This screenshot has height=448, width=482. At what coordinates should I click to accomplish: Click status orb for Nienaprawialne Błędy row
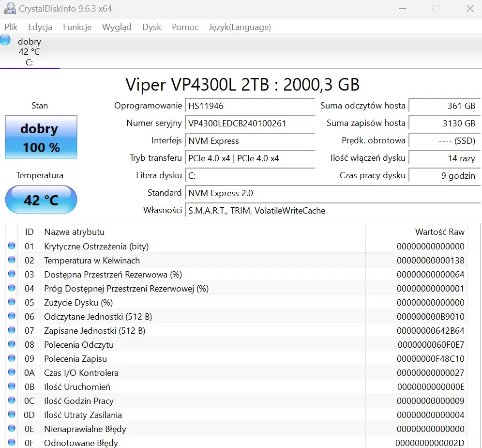pyautogui.click(x=12, y=429)
